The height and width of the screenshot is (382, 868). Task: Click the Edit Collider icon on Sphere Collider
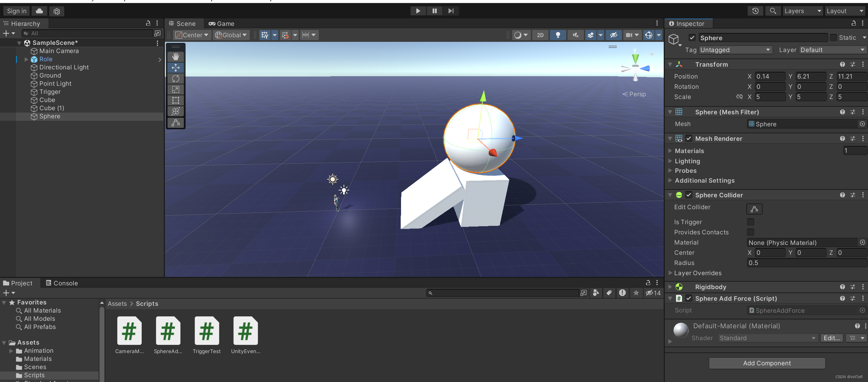754,209
